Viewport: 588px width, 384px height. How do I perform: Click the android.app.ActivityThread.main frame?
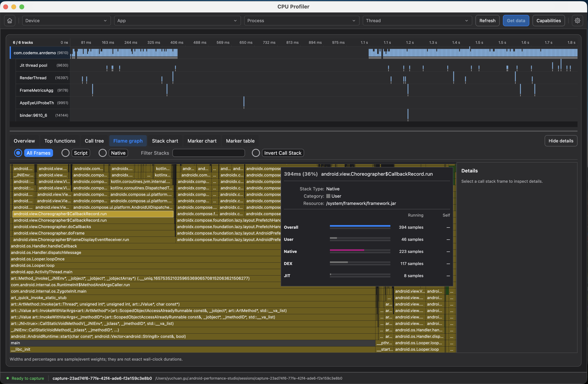click(x=145, y=272)
